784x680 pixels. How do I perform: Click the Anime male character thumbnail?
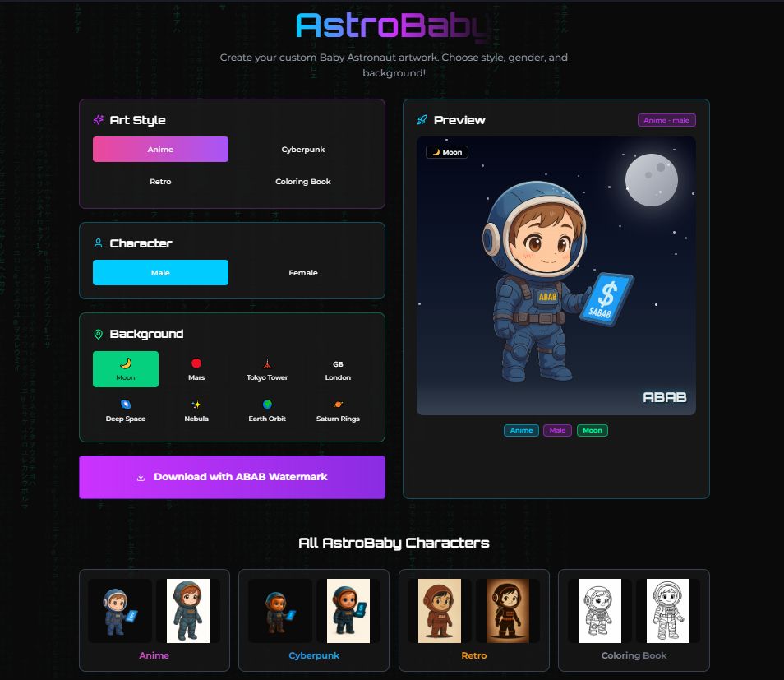point(120,611)
